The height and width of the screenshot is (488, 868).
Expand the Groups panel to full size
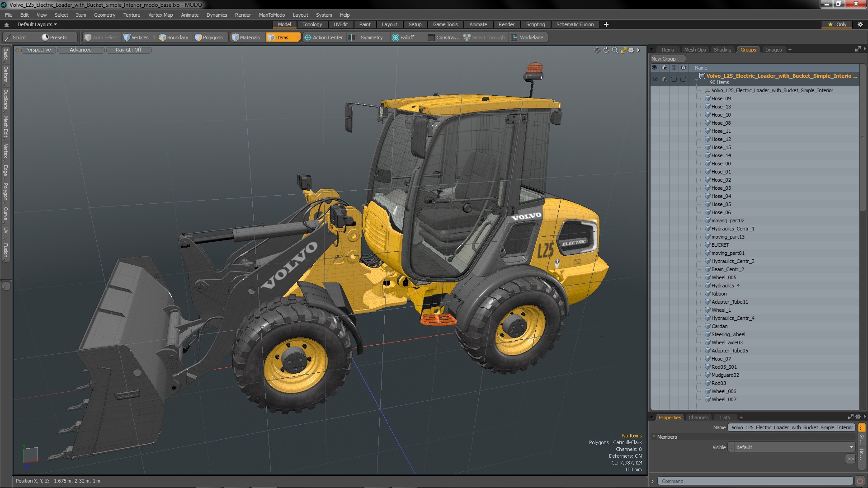click(858, 49)
